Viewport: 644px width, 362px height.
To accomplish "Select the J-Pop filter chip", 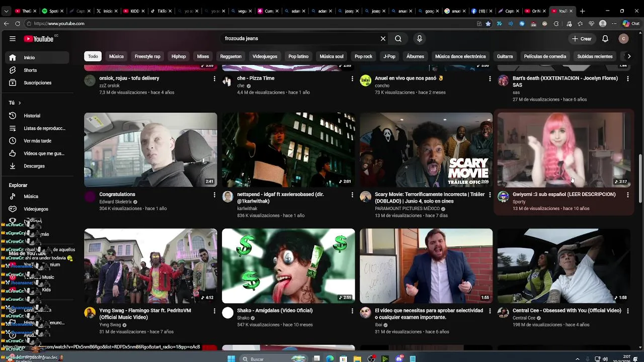I will click(x=389, y=56).
